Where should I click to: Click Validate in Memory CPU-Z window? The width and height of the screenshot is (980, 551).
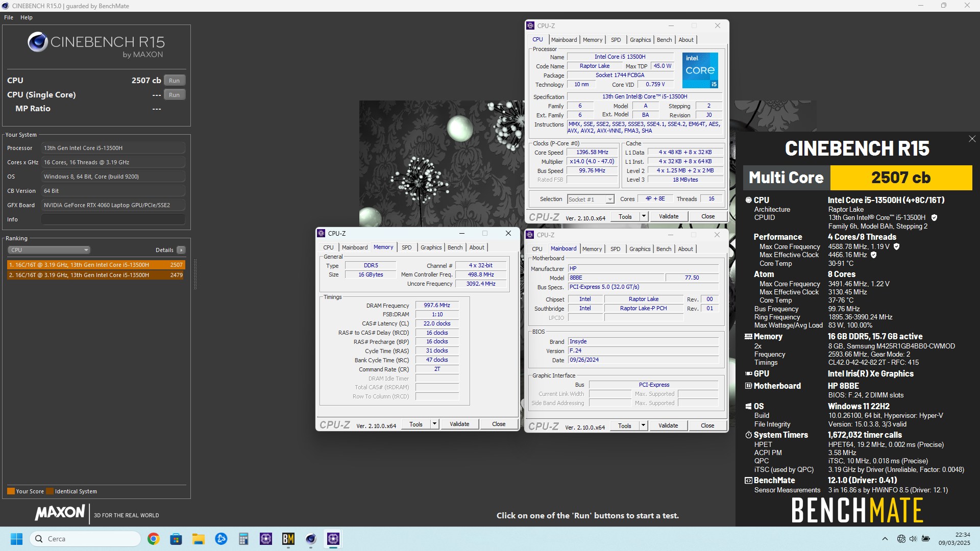click(x=459, y=424)
